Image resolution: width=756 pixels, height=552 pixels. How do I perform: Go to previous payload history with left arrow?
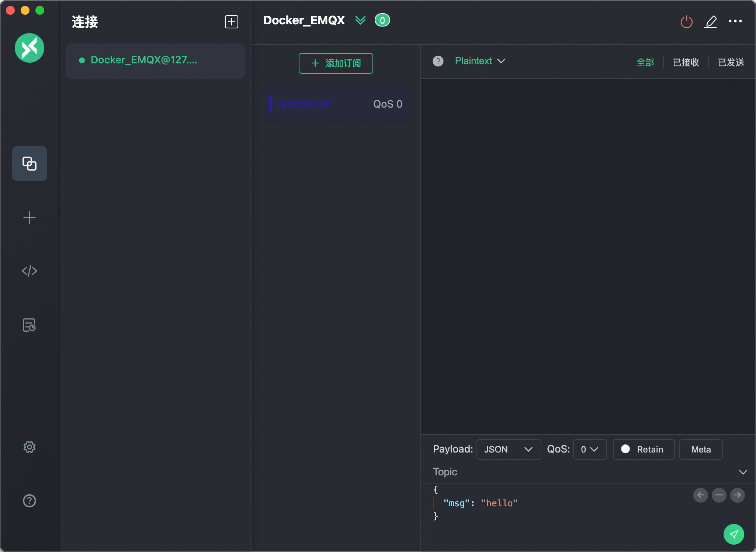[701, 495]
